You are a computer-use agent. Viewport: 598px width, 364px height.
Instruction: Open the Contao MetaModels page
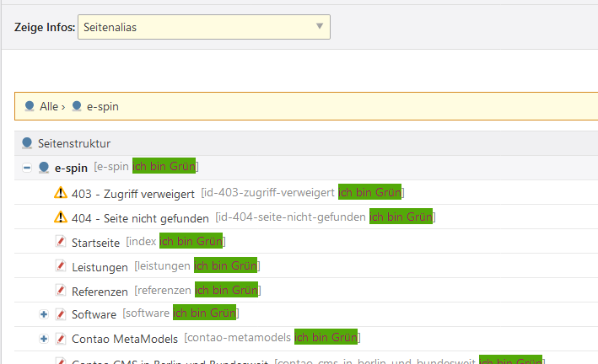click(x=125, y=339)
